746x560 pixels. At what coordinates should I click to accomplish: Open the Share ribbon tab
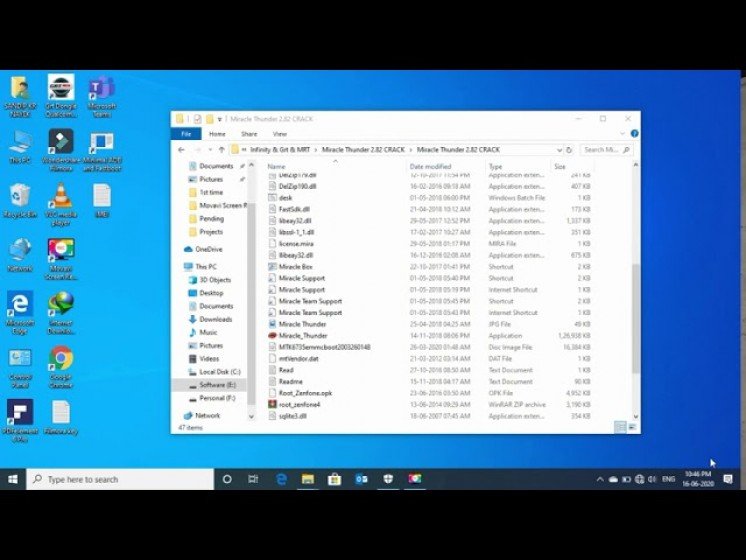[x=249, y=134]
